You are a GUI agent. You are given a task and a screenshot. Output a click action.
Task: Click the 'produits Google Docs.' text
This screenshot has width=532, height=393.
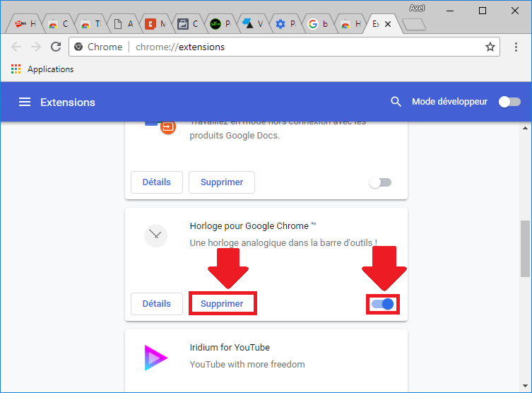click(235, 136)
